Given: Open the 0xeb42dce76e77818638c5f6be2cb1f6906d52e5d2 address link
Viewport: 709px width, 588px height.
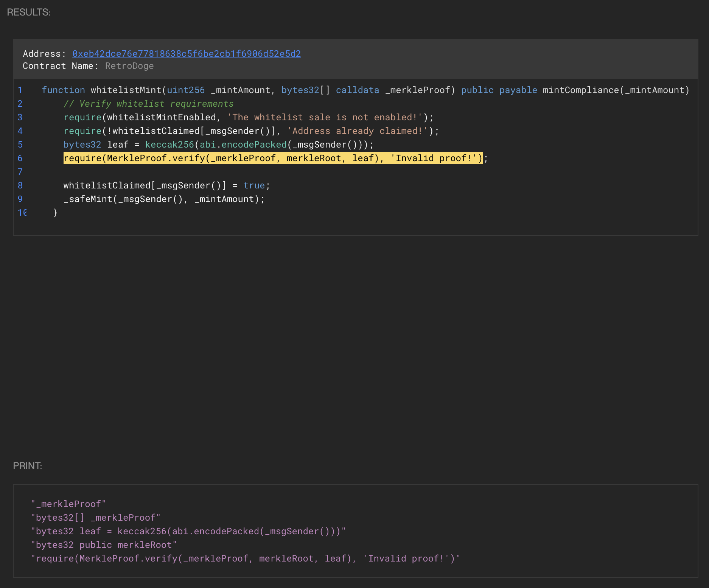Looking at the screenshot, I should click(x=187, y=54).
